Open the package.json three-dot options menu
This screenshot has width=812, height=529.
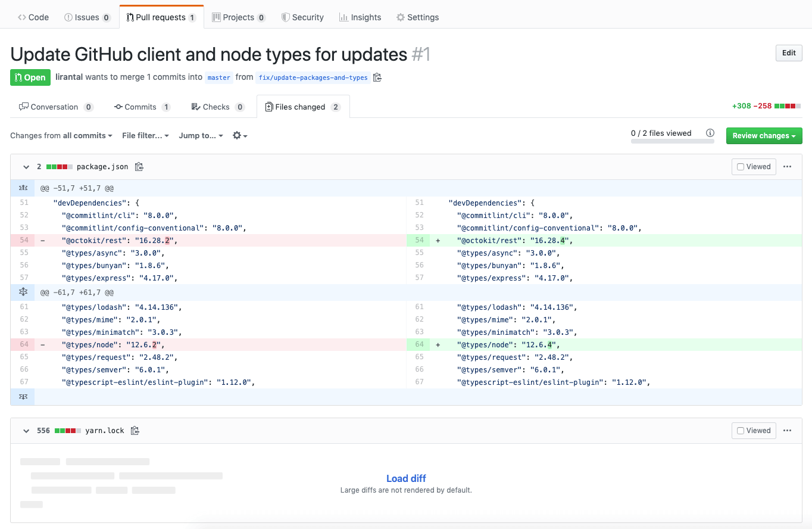pos(788,167)
